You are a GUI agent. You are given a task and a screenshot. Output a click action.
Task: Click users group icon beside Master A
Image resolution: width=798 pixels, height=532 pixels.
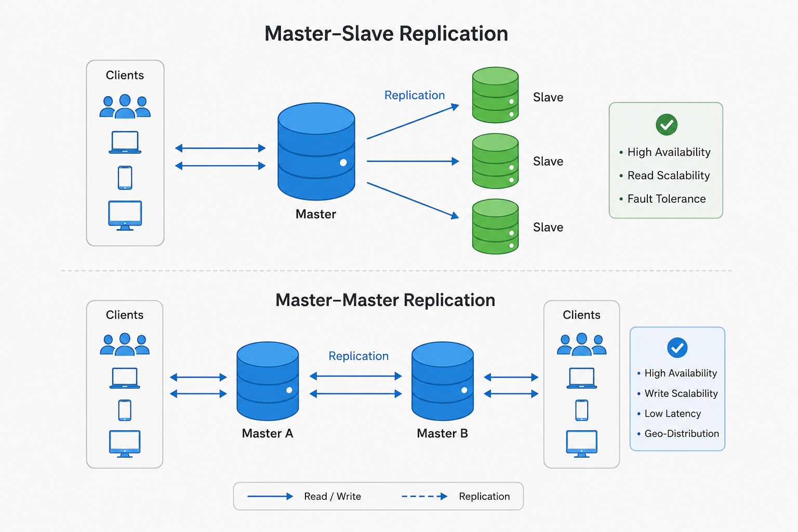click(125, 344)
